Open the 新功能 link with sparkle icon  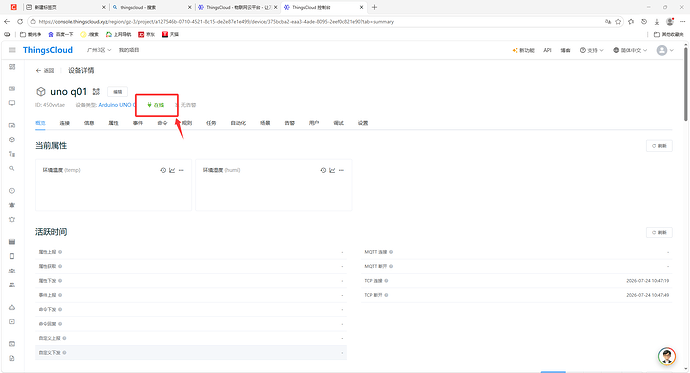pyautogui.click(x=523, y=51)
